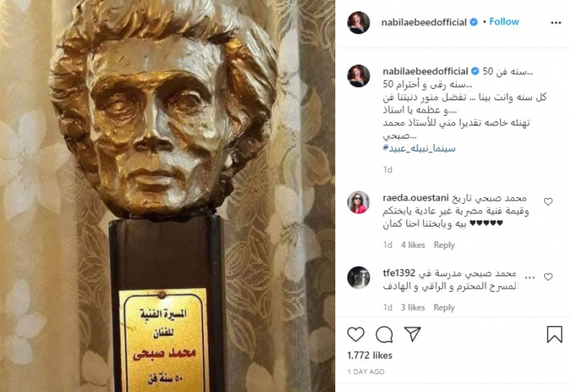Show 4 likes on raeda.ouestani comment
This screenshot has height=392, width=571.
[413, 245]
